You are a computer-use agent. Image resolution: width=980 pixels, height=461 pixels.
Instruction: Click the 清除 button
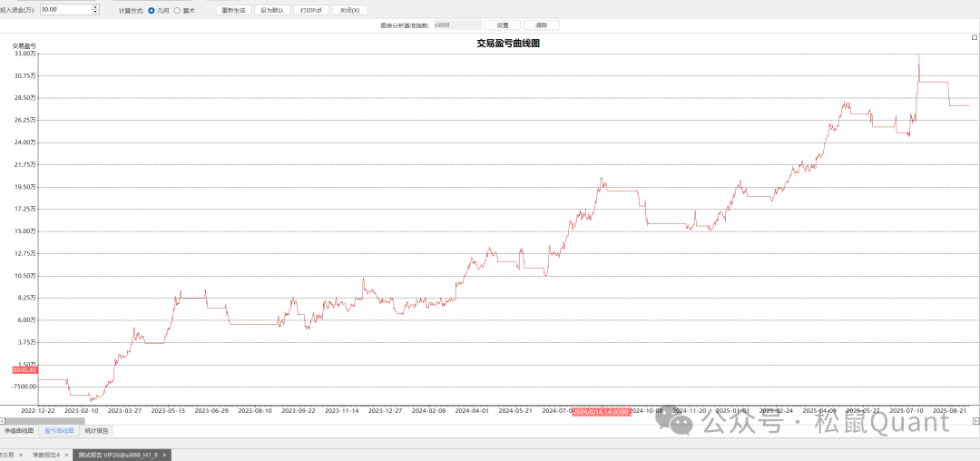pyautogui.click(x=542, y=25)
